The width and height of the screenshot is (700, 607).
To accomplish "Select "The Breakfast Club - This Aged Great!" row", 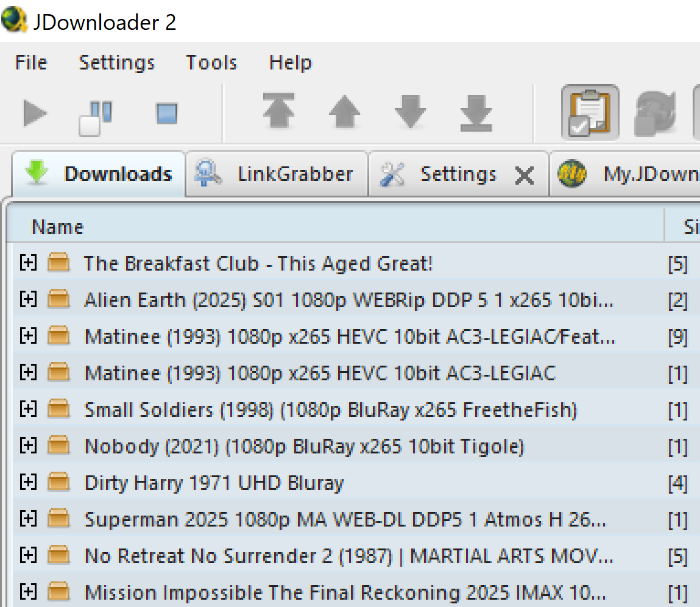I will 258,263.
